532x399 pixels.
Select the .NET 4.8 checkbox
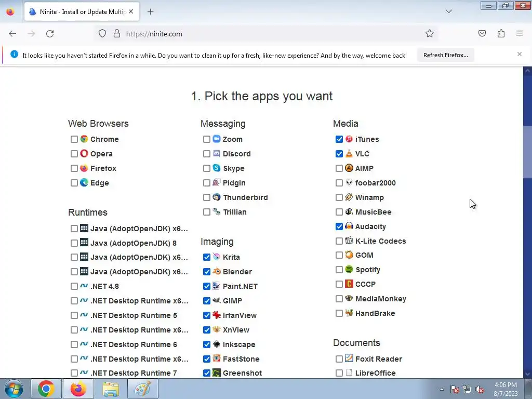tap(74, 286)
